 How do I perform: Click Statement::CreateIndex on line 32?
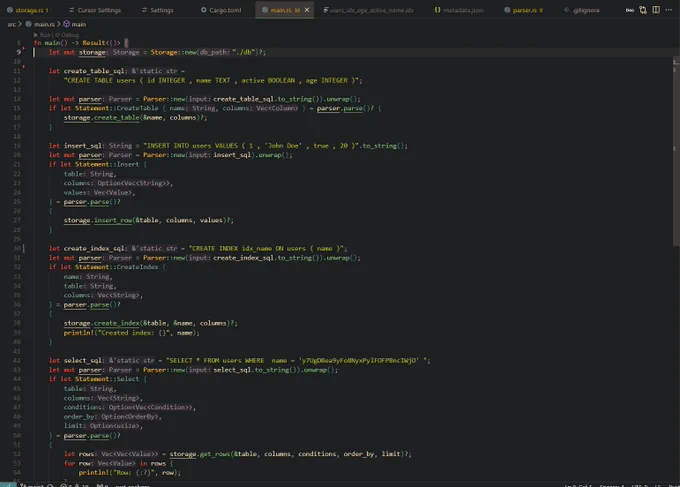point(116,267)
